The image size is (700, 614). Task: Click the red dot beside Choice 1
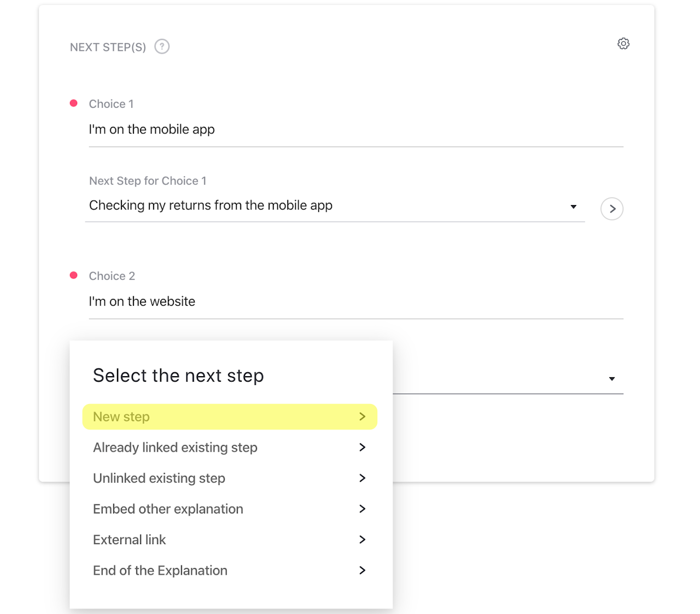coord(74,103)
